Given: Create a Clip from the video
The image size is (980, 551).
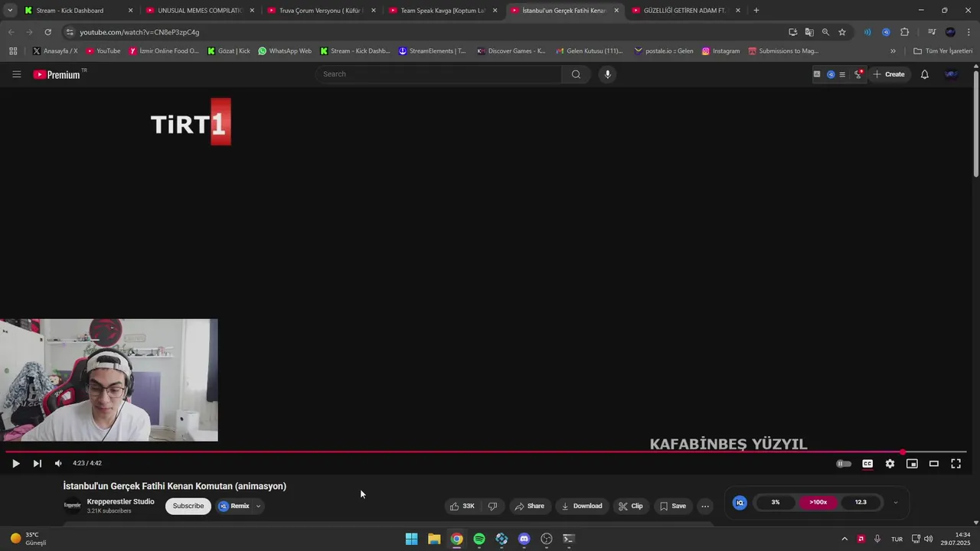Looking at the screenshot, I should click(x=631, y=506).
